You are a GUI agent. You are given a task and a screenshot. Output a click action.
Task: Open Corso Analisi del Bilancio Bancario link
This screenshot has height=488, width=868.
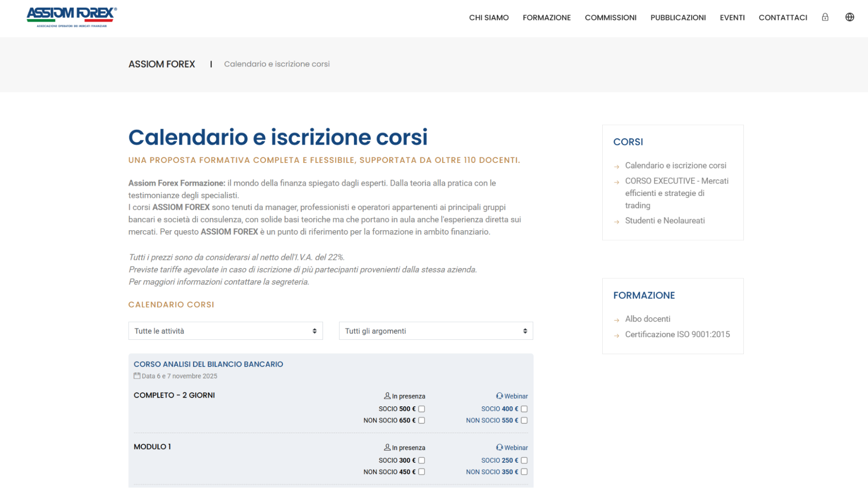pyautogui.click(x=208, y=364)
